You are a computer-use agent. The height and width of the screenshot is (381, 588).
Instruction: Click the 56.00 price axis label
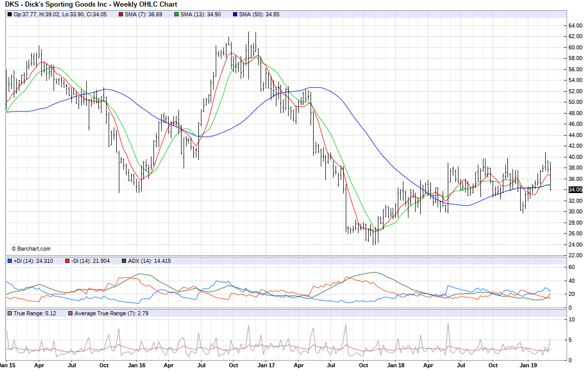pos(575,70)
